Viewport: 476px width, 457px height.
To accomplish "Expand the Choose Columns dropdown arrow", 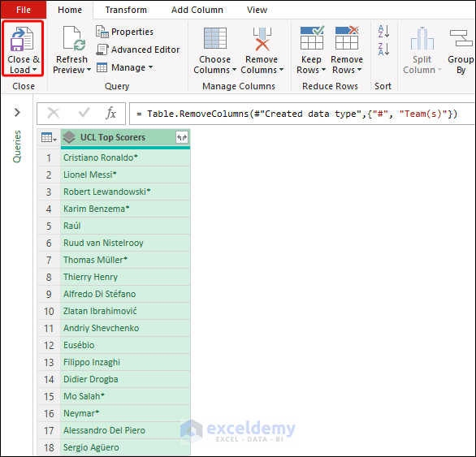I will 234,70.
